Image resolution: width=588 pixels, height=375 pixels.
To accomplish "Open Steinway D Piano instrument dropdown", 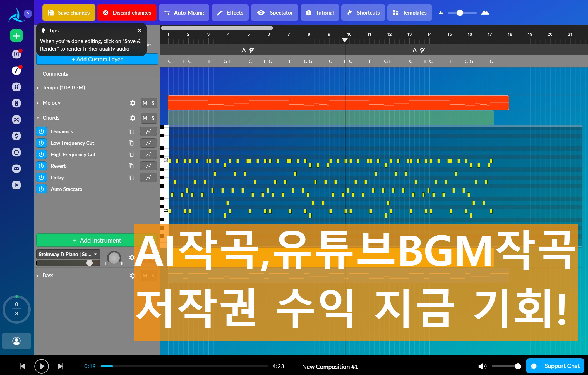I will 68,254.
